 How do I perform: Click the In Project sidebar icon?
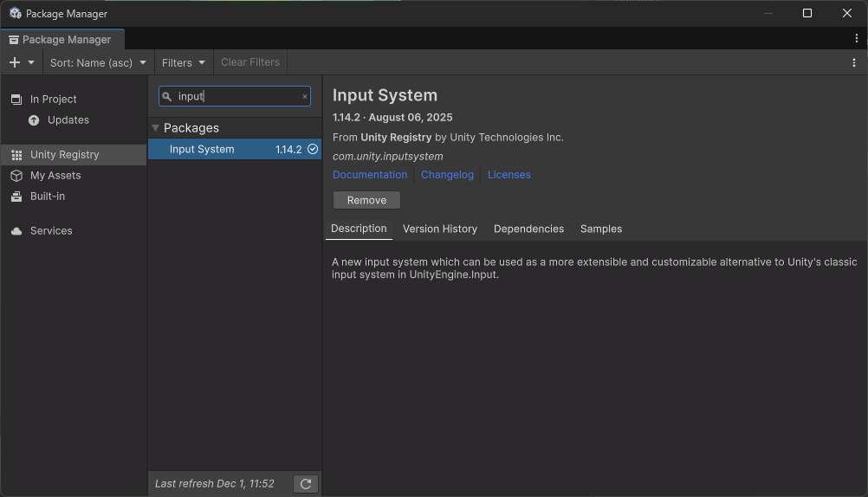[x=16, y=100]
